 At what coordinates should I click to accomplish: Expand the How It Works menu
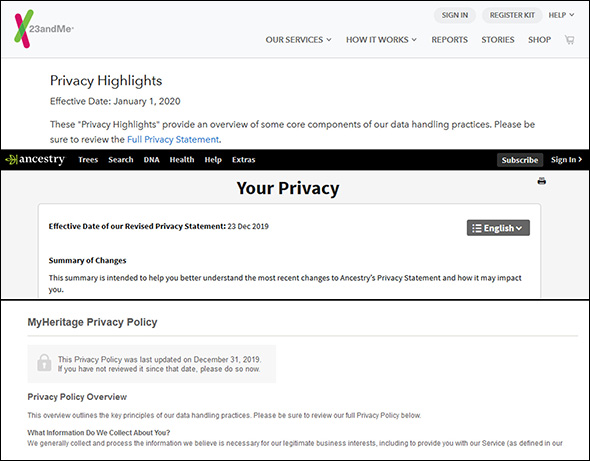point(381,40)
